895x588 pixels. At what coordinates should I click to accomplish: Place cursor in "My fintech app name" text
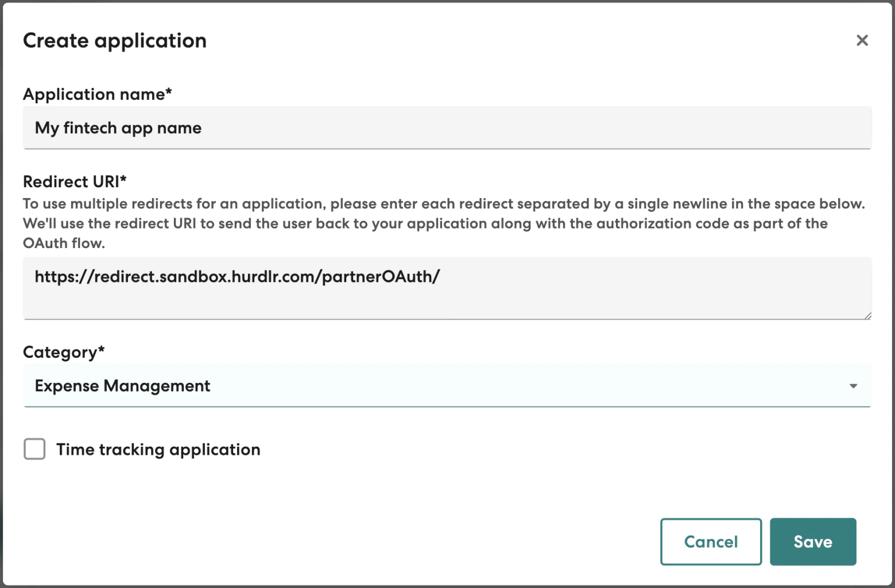[118, 128]
